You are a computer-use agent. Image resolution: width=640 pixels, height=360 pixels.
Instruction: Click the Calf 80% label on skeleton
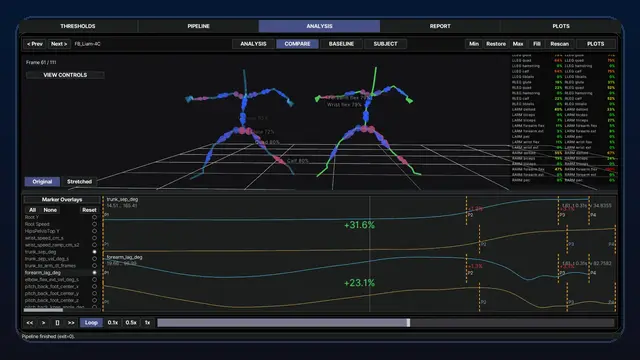298,161
